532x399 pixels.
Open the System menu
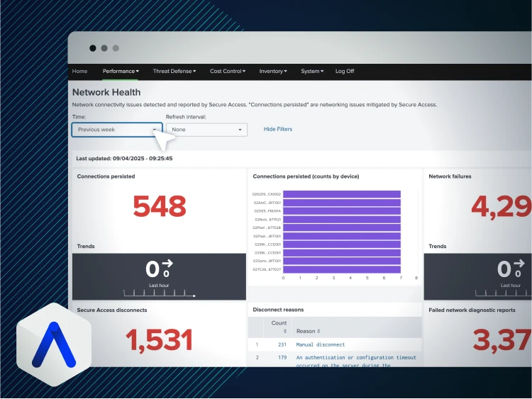point(312,71)
